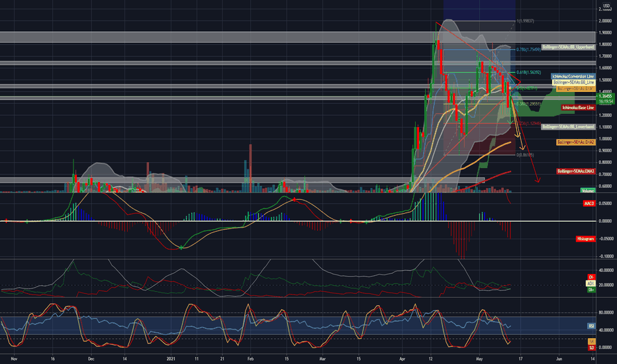This screenshot has height=364, width=617.
Task: Click the 0.05000 MACD axis value
Action: tap(605, 203)
